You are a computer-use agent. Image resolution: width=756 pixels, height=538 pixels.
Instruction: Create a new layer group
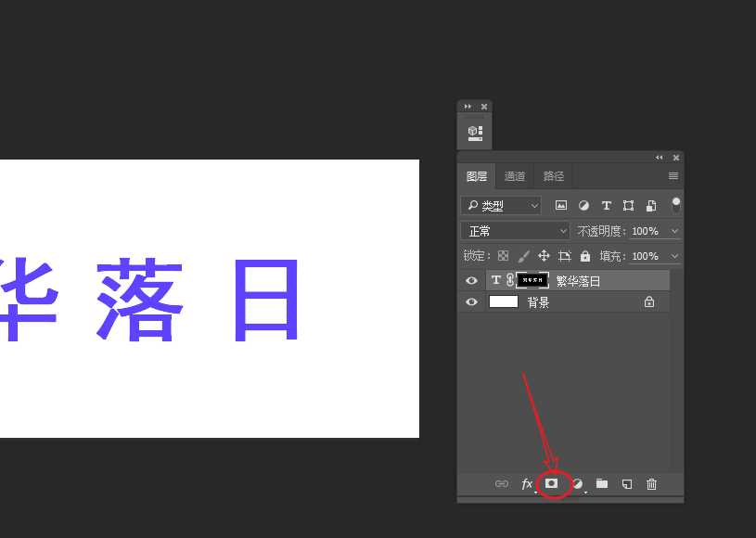[x=601, y=483]
